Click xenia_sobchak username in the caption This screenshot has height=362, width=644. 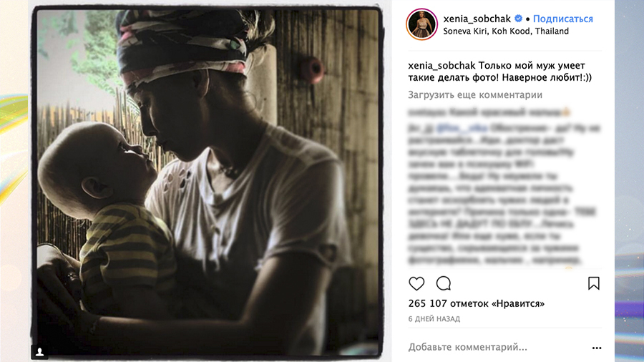click(x=441, y=66)
